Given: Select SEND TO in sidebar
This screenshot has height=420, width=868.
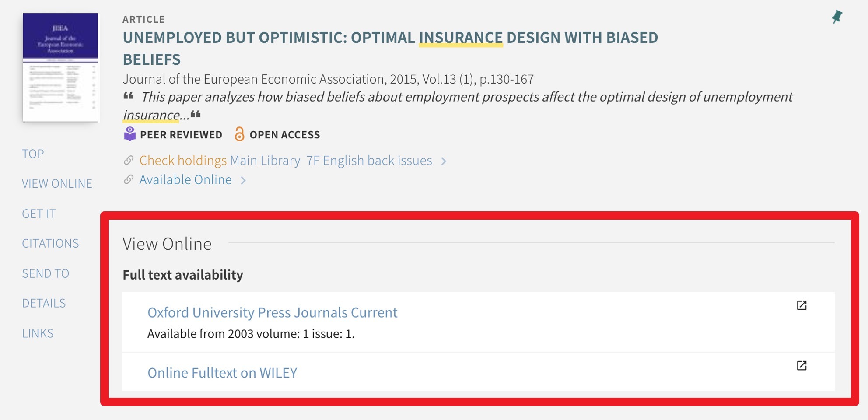Looking at the screenshot, I should 45,273.
